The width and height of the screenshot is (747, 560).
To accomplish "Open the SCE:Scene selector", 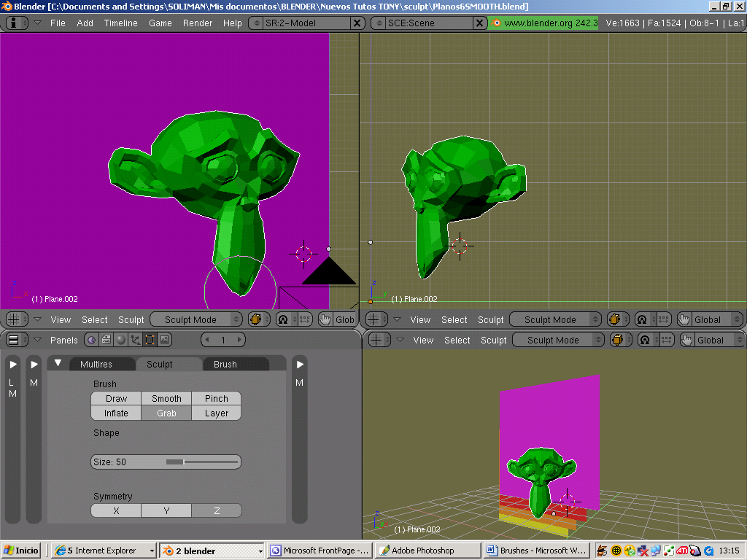I will click(379, 23).
